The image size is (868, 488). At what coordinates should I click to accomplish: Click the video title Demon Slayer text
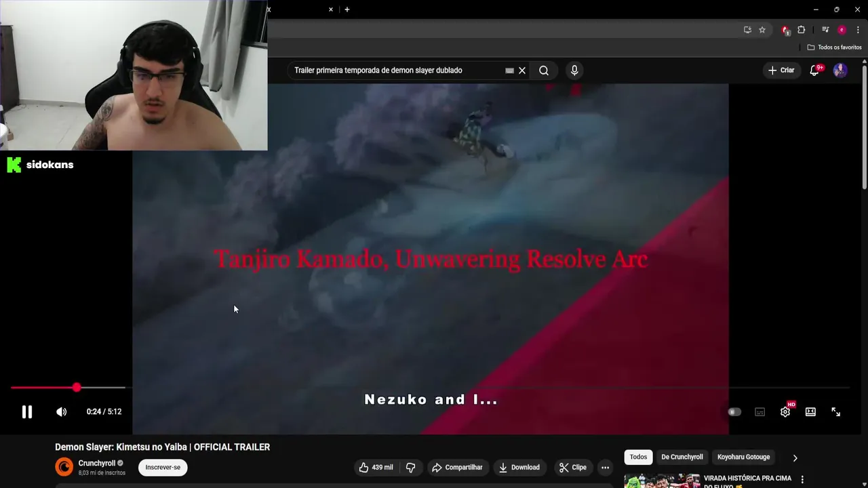tap(163, 447)
